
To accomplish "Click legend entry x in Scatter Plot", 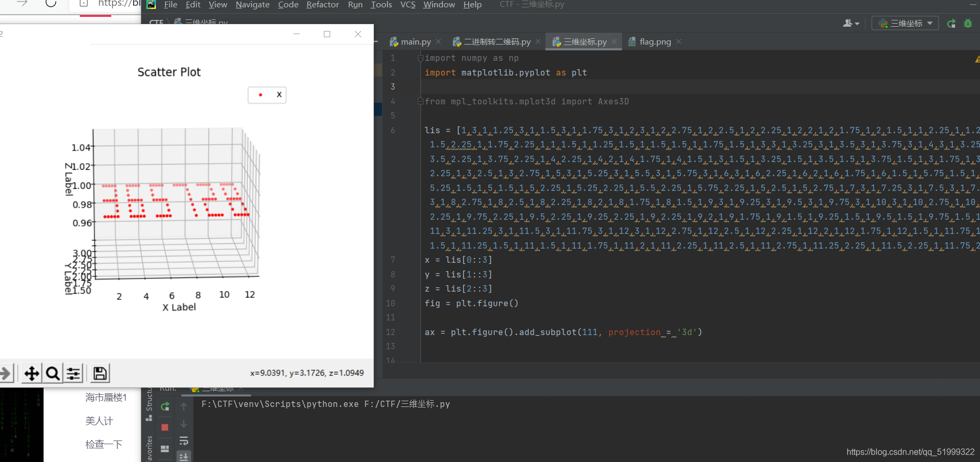I will (x=267, y=95).
